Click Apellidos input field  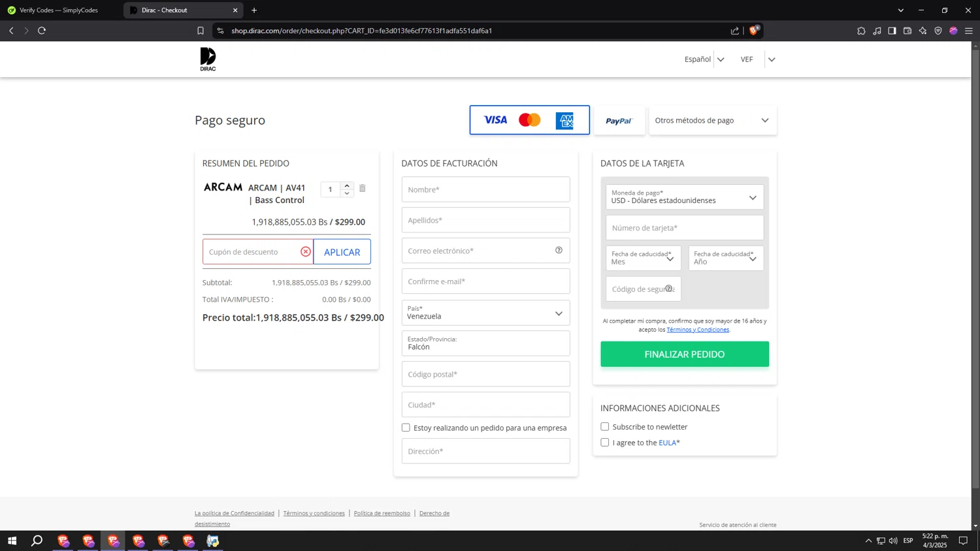485,220
